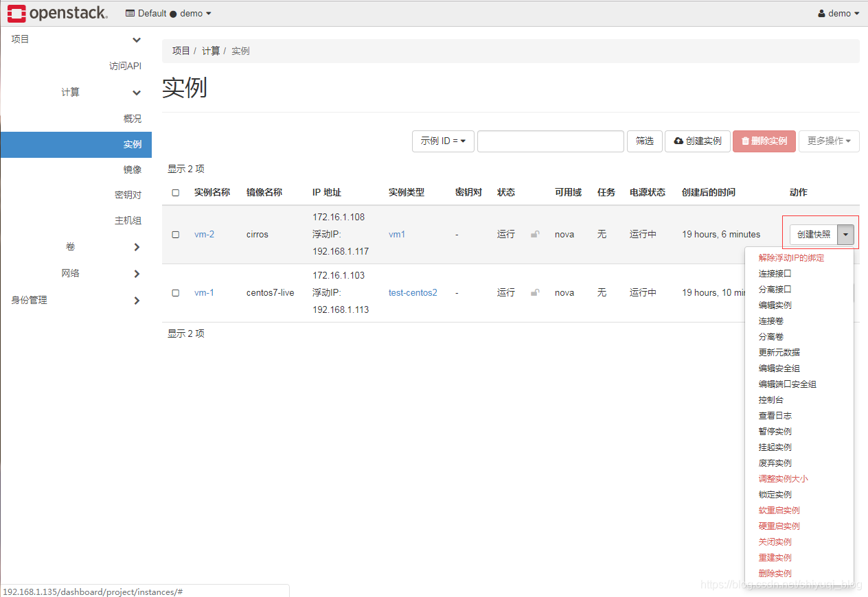Expand the 网络 sidebar section
This screenshot has width=868, height=597.
pyautogui.click(x=71, y=272)
